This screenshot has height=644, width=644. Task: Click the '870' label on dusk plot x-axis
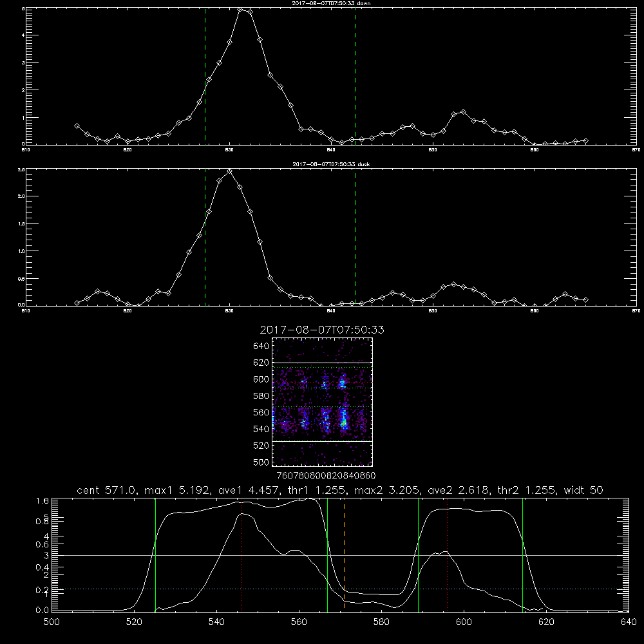636,311
